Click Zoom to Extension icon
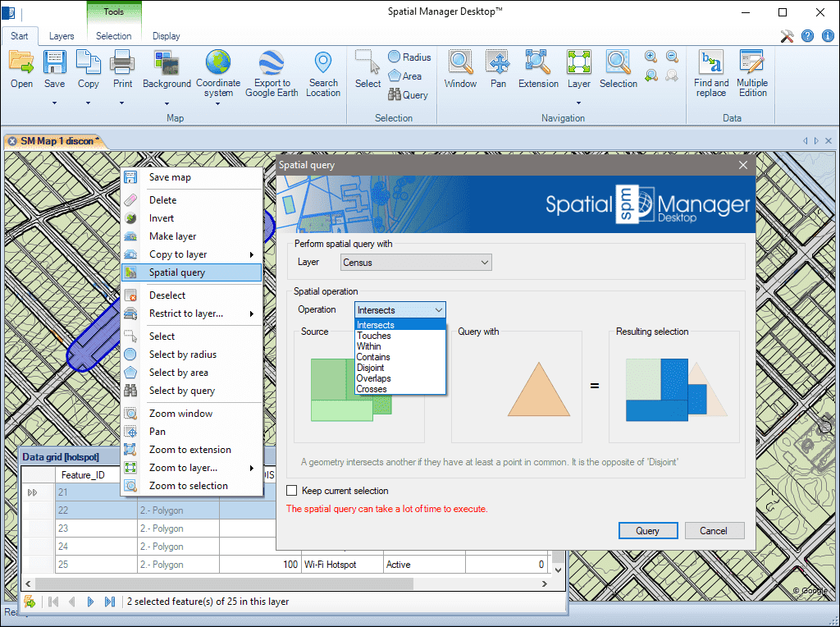840x627 pixels. (x=538, y=62)
